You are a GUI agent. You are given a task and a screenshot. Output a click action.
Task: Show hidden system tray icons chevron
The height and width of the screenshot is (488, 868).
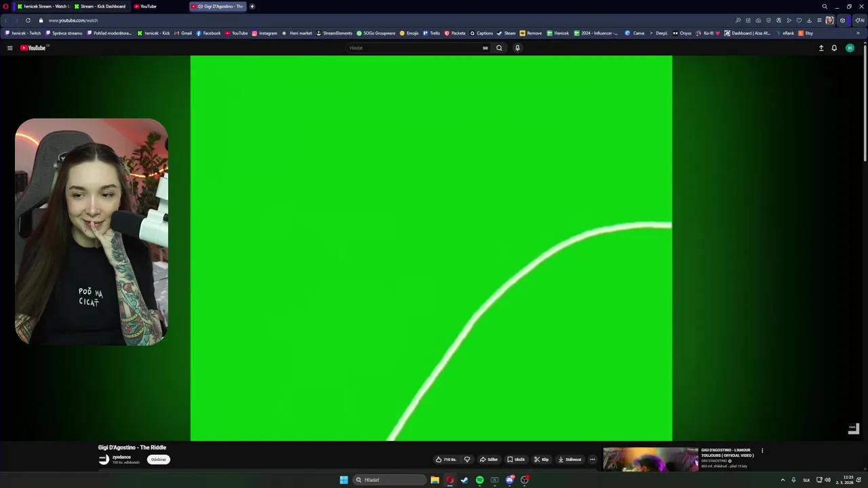783,480
